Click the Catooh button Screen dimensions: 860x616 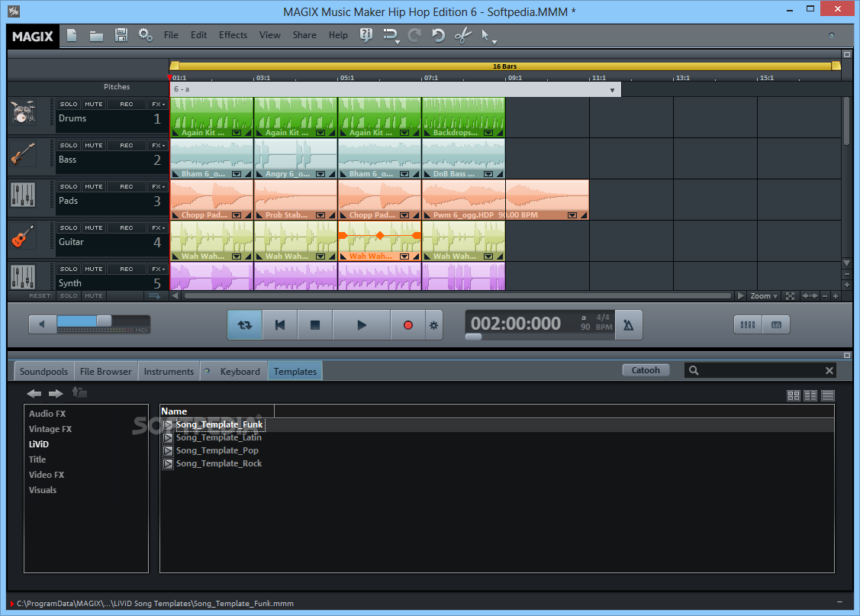coord(646,370)
